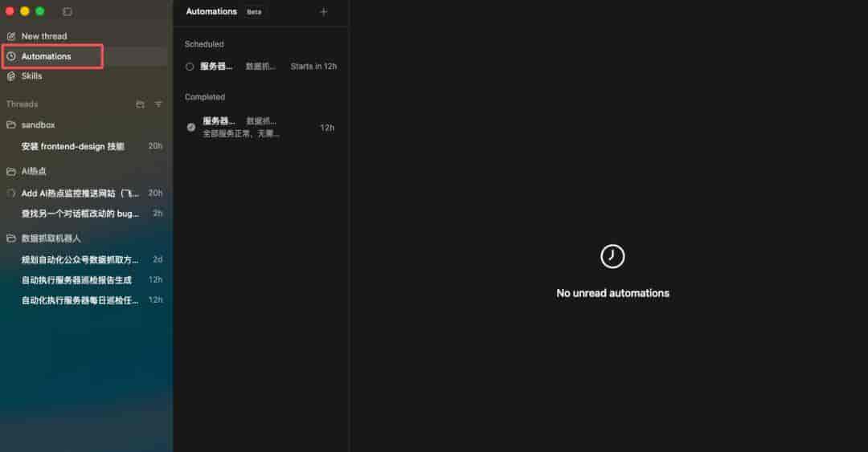Click the sidebar toggle icon in title bar
Image resolution: width=868 pixels, height=452 pixels.
point(68,11)
